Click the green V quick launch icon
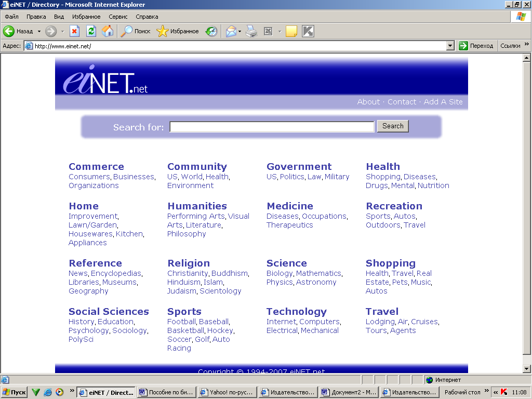532x399 pixels. click(36, 392)
